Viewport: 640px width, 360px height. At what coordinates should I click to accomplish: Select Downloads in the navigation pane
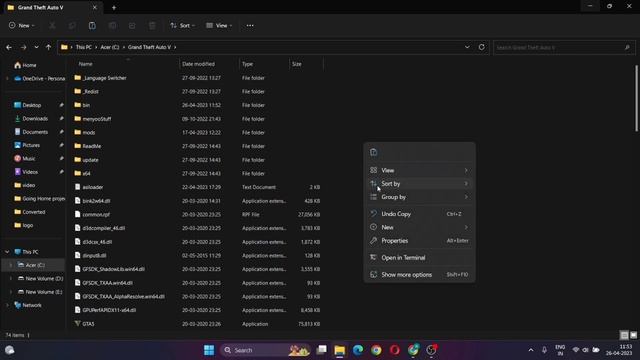pos(35,118)
